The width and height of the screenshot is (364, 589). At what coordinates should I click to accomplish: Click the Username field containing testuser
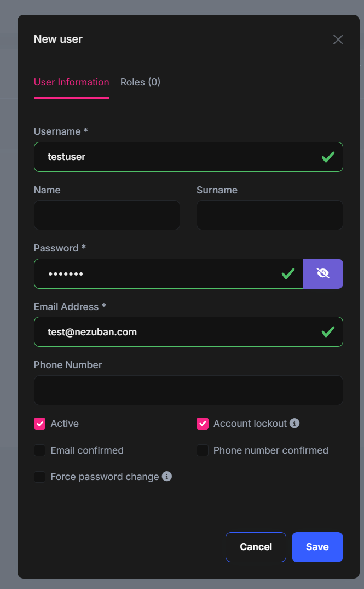coord(175,157)
